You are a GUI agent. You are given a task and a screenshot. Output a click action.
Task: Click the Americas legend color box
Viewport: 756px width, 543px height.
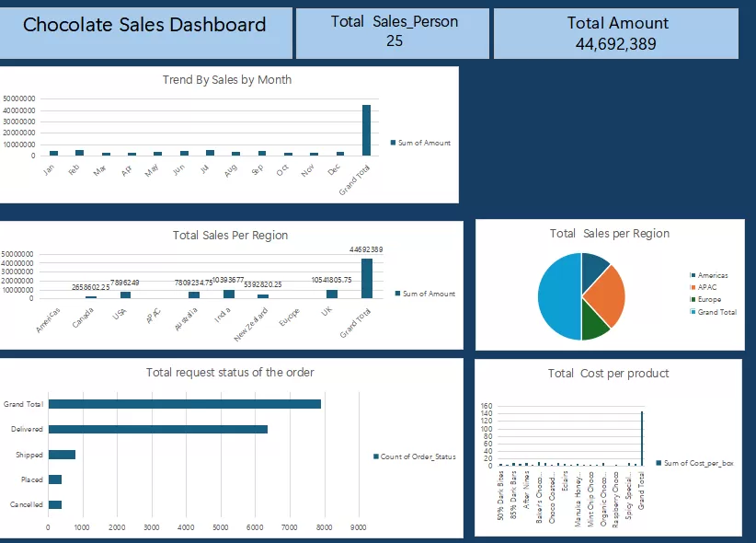tap(693, 276)
